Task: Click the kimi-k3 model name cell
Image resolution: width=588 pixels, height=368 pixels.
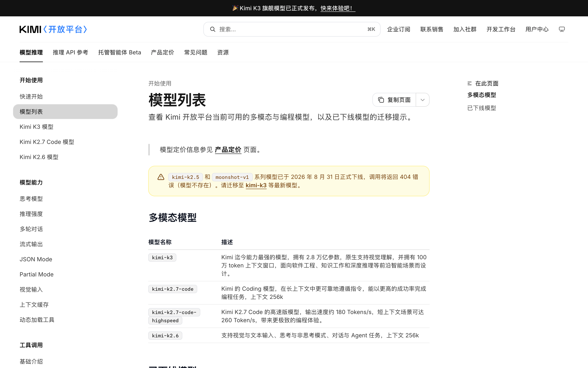Action: [162, 258]
